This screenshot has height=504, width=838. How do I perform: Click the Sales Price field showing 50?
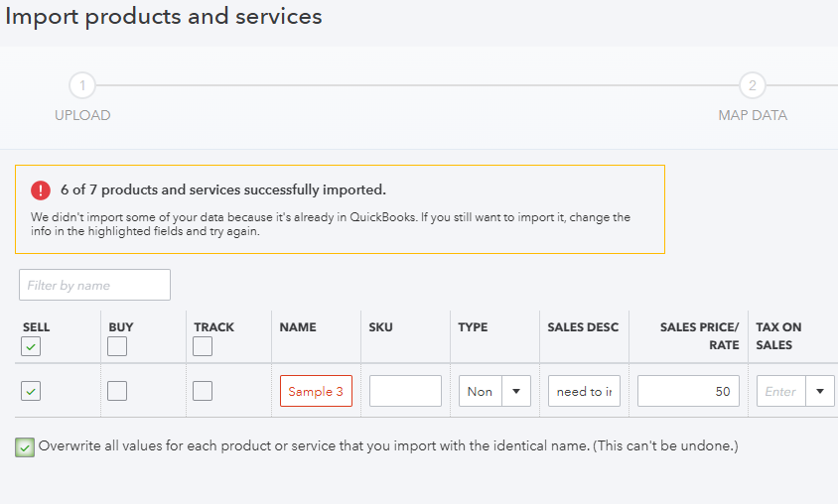pos(688,391)
